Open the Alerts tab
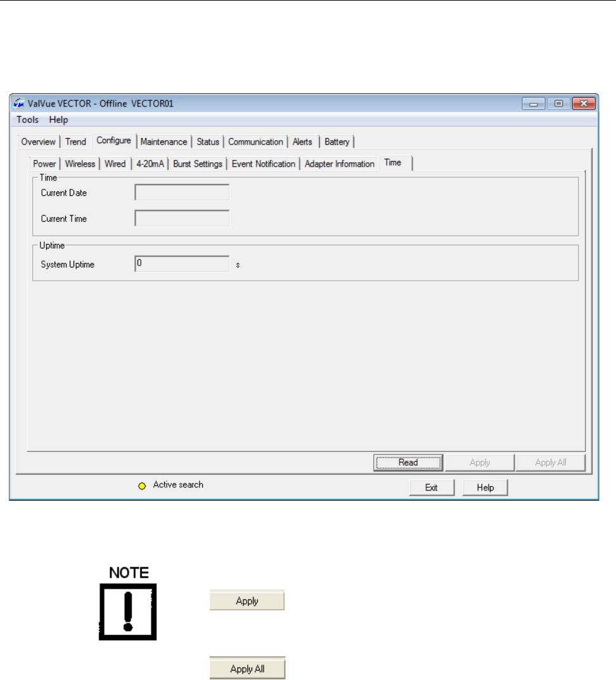 click(302, 142)
